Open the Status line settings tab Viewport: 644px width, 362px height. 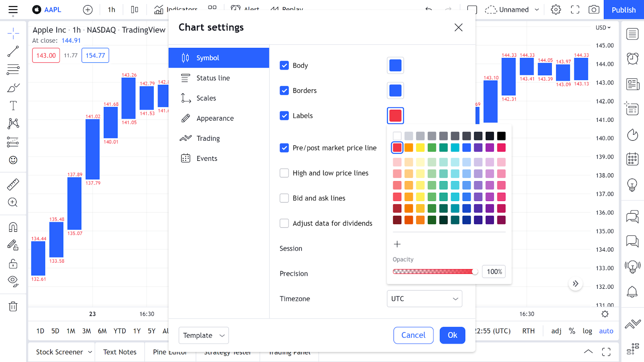coord(219,78)
